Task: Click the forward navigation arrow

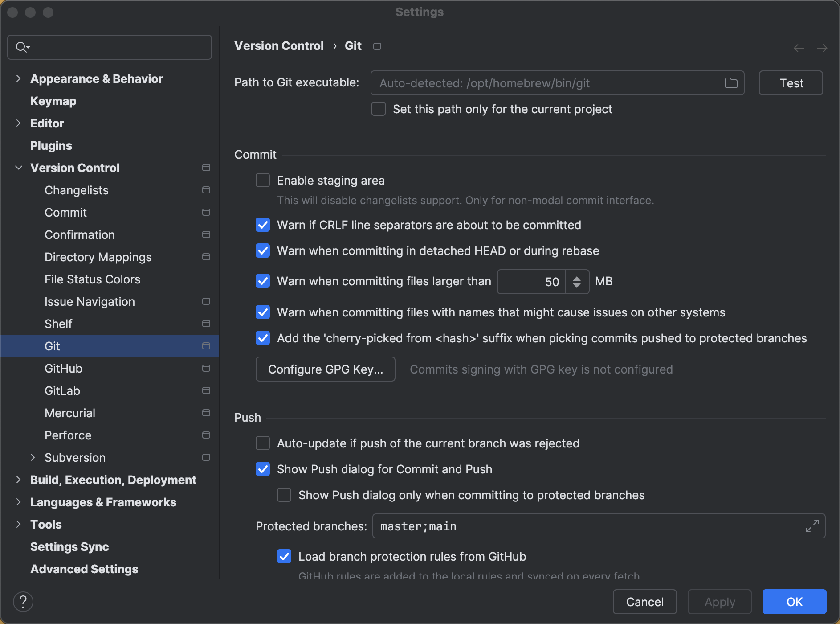Action: tap(822, 48)
